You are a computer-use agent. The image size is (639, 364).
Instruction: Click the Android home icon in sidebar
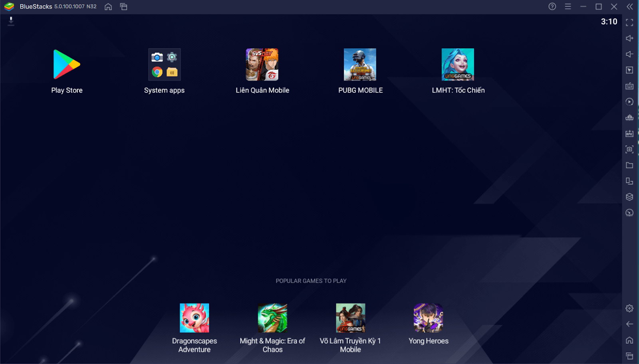(629, 340)
